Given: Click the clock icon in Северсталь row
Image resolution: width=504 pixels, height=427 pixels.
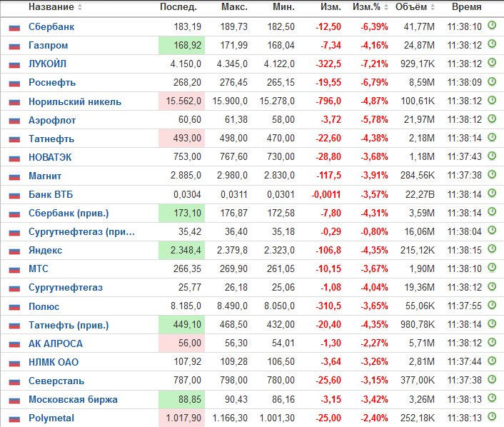Looking at the screenshot, I should coord(492,379).
